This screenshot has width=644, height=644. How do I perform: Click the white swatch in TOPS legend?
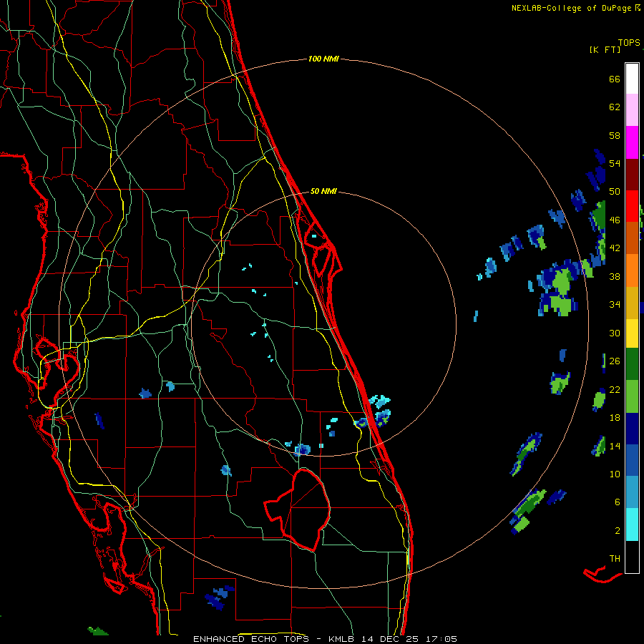[632, 79]
